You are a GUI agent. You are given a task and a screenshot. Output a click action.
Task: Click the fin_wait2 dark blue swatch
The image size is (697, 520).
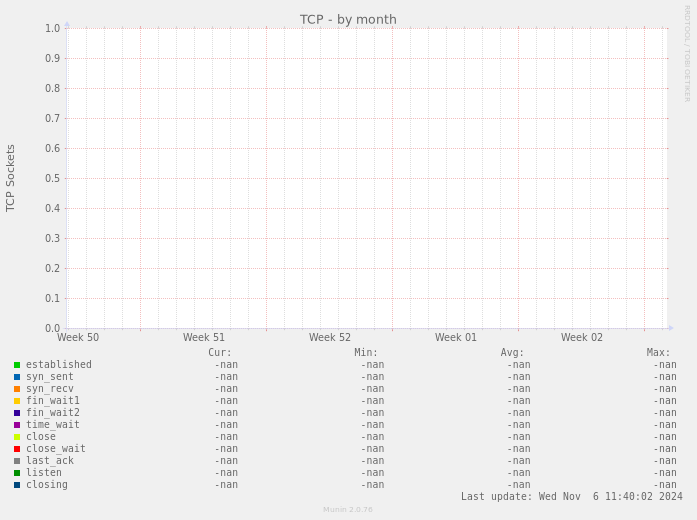pyautogui.click(x=17, y=413)
